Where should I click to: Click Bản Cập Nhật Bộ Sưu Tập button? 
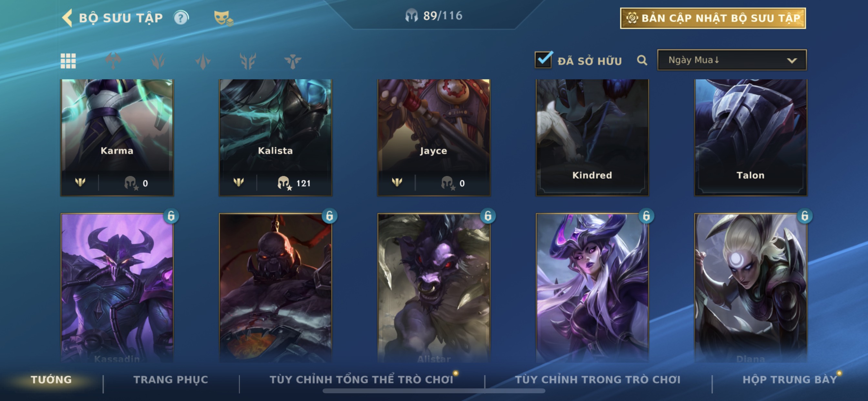click(x=713, y=18)
